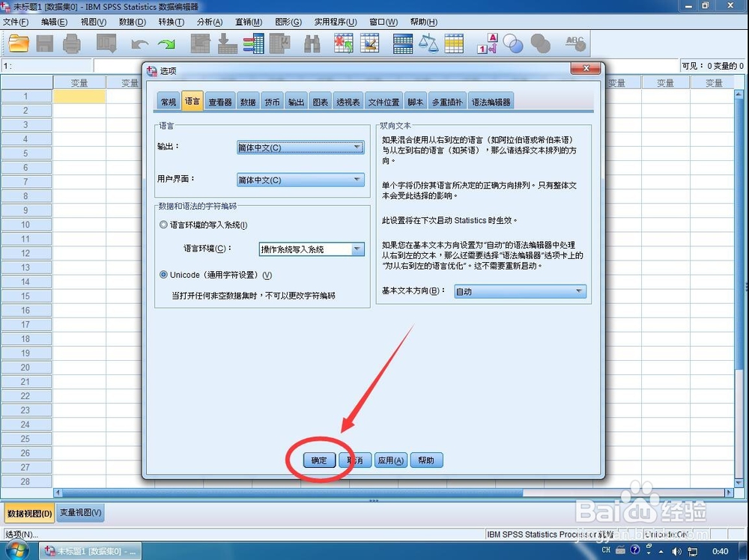
Task: Click the Print toolbar icon
Action: click(x=72, y=43)
